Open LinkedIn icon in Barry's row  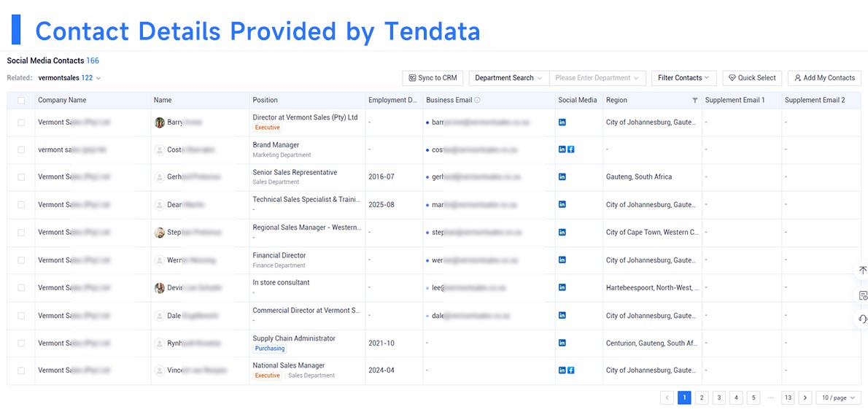(562, 122)
